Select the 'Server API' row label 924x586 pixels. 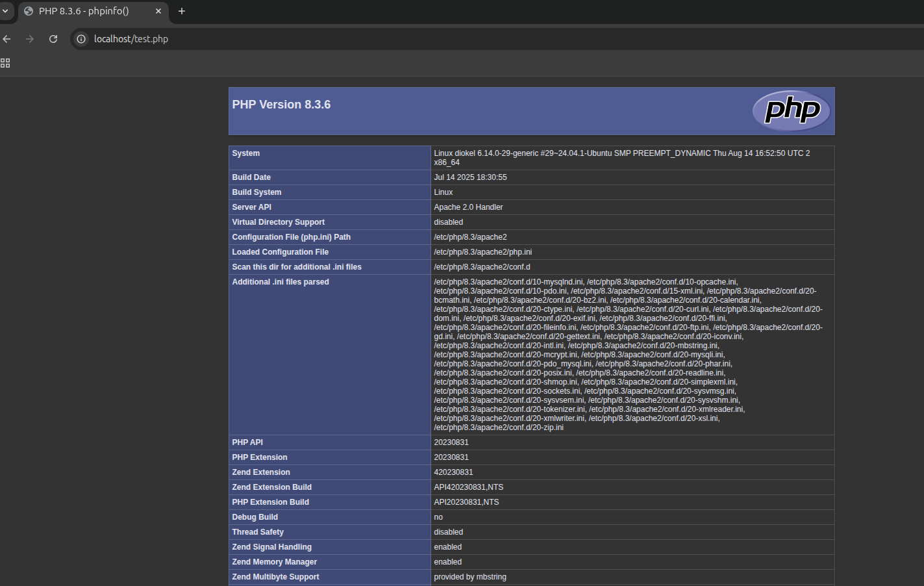coord(251,207)
